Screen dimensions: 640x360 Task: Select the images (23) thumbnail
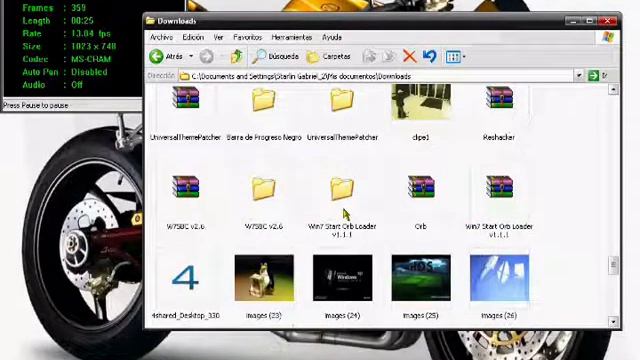click(x=264, y=278)
